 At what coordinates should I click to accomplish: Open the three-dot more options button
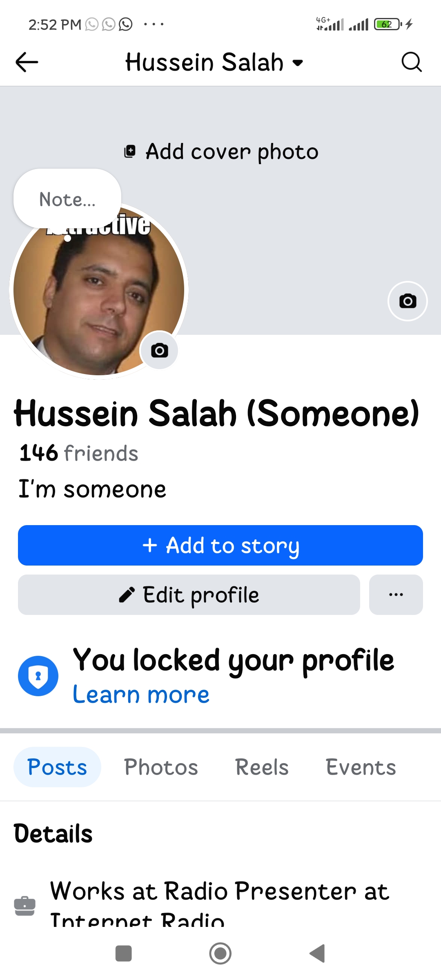click(396, 595)
